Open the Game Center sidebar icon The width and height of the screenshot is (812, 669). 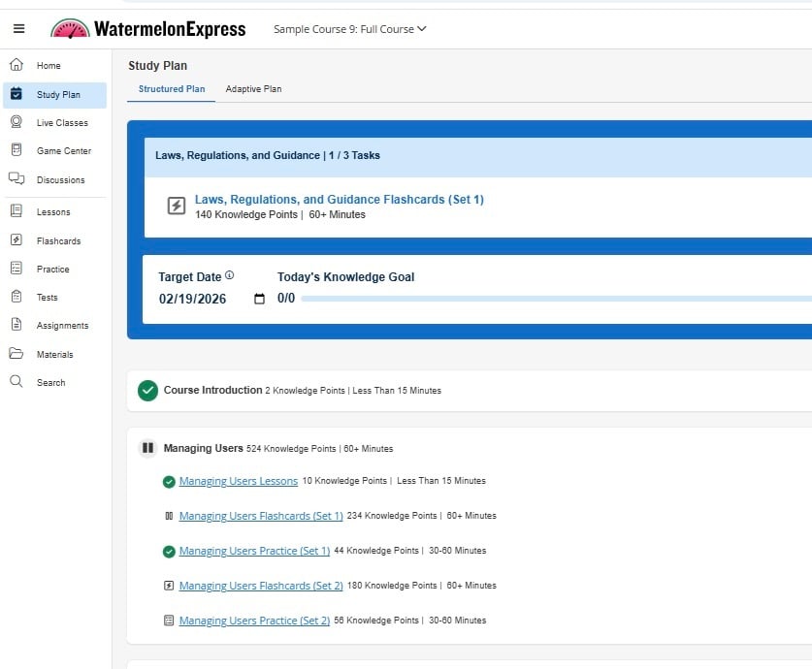pyautogui.click(x=16, y=150)
